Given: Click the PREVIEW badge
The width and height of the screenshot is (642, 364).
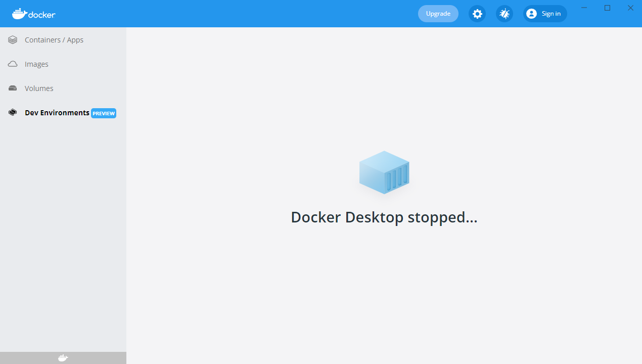Looking at the screenshot, I should click(x=104, y=113).
